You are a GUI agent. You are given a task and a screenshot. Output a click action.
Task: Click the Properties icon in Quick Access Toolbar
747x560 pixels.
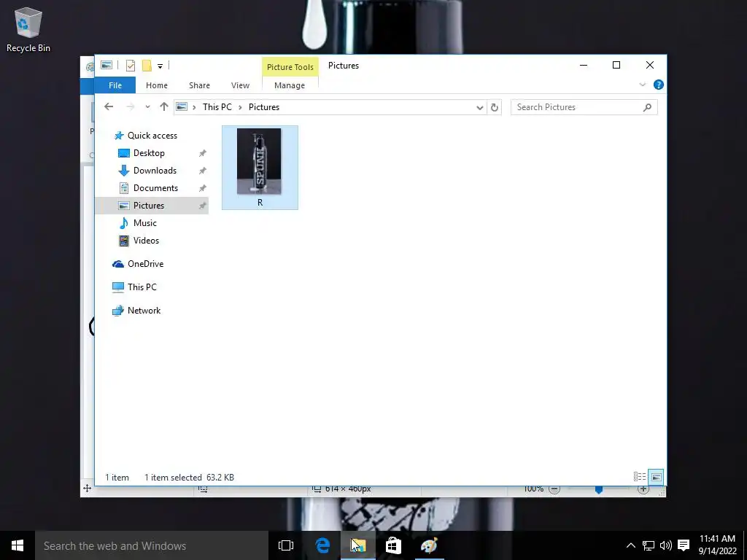pos(130,66)
